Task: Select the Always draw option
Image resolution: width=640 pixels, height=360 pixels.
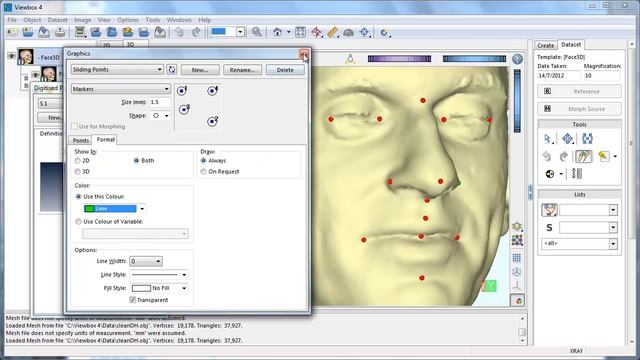Action: [x=203, y=161]
